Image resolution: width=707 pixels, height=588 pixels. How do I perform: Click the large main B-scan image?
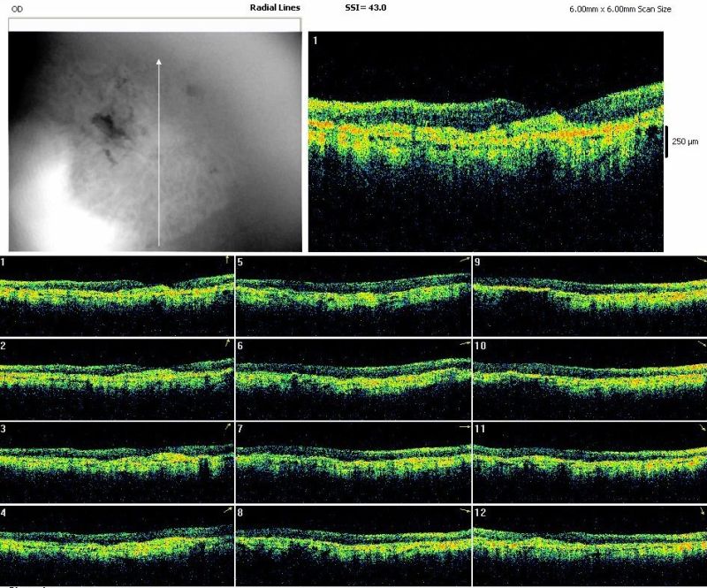[485, 141]
